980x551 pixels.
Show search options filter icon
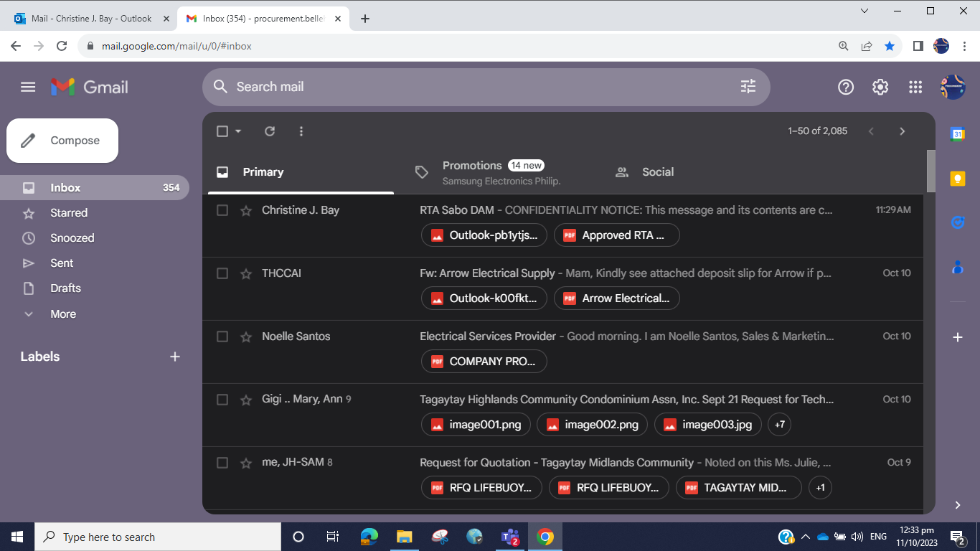748,87
